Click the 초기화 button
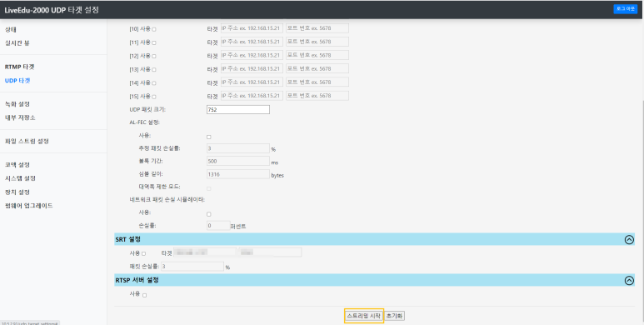This screenshot has width=644, height=325. [395, 316]
